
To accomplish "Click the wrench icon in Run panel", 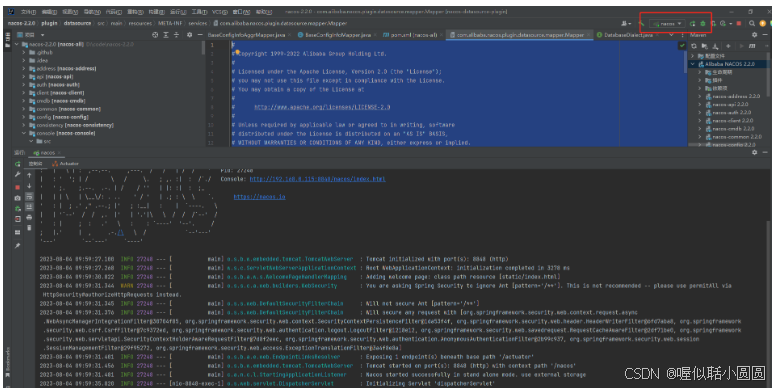I will pos(18,175).
